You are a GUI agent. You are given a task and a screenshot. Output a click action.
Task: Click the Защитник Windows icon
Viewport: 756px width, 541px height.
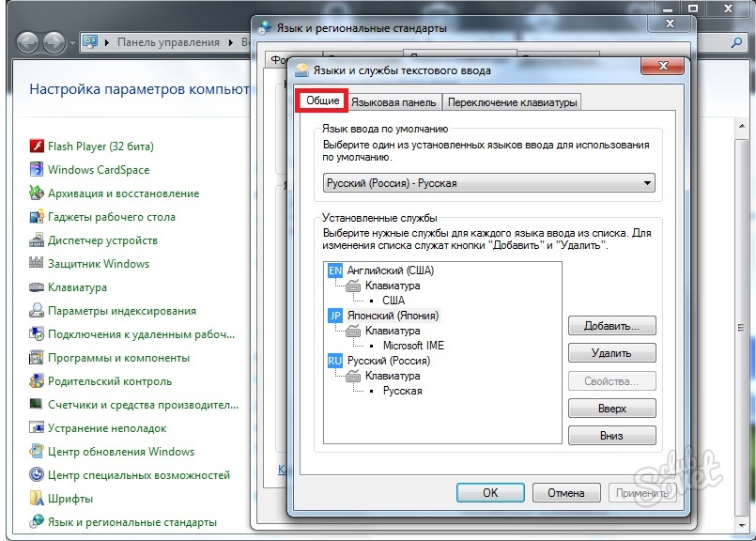[x=37, y=264]
